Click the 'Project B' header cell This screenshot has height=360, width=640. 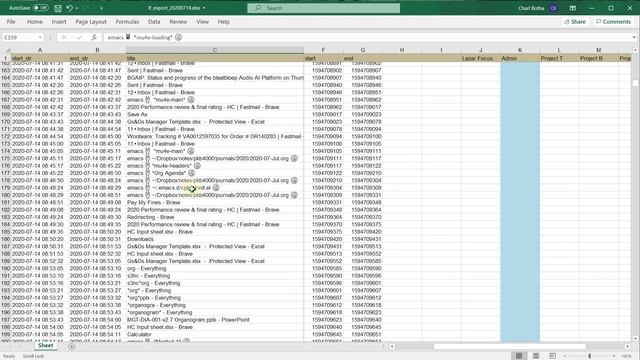598,58
